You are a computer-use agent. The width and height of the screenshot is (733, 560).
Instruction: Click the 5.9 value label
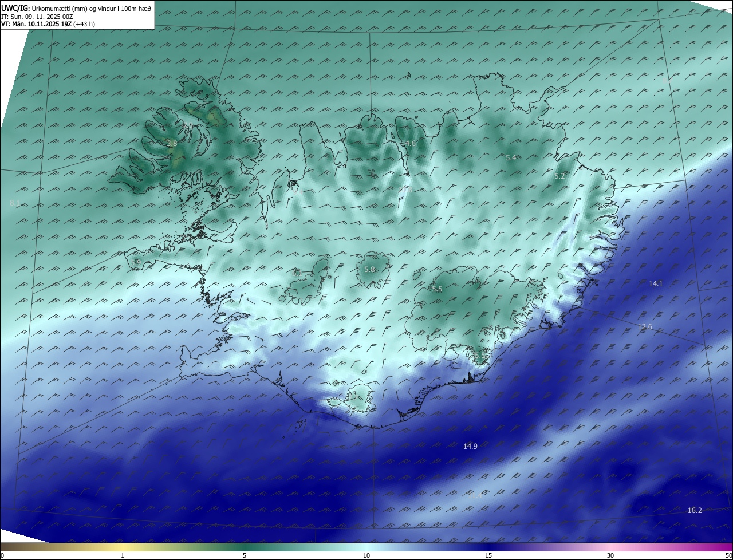pos(136,262)
